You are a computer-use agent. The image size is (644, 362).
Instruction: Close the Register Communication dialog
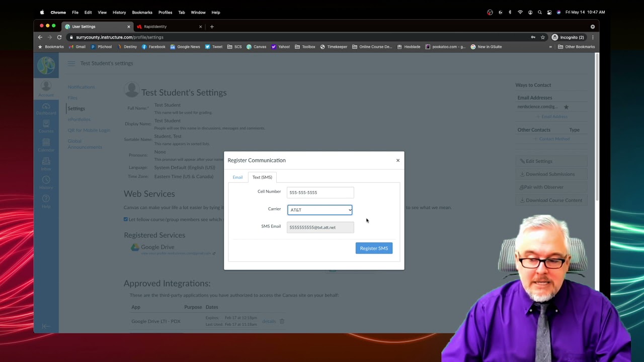pos(398,160)
